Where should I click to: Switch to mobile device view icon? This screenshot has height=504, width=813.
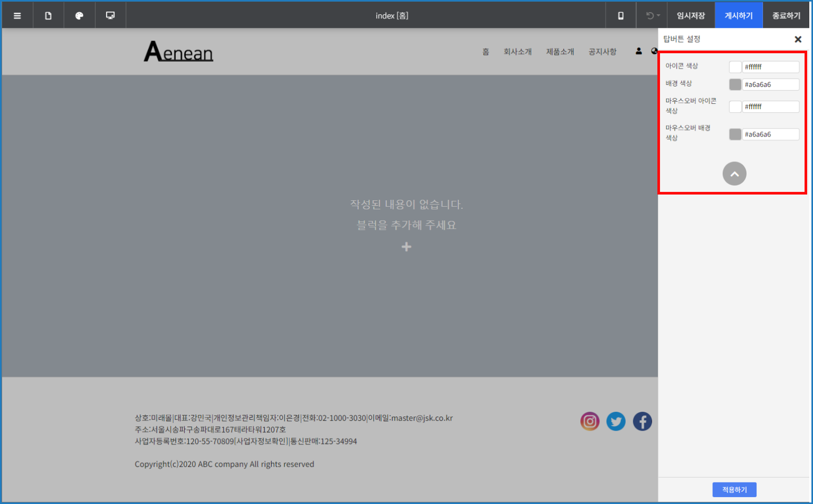[x=621, y=16]
